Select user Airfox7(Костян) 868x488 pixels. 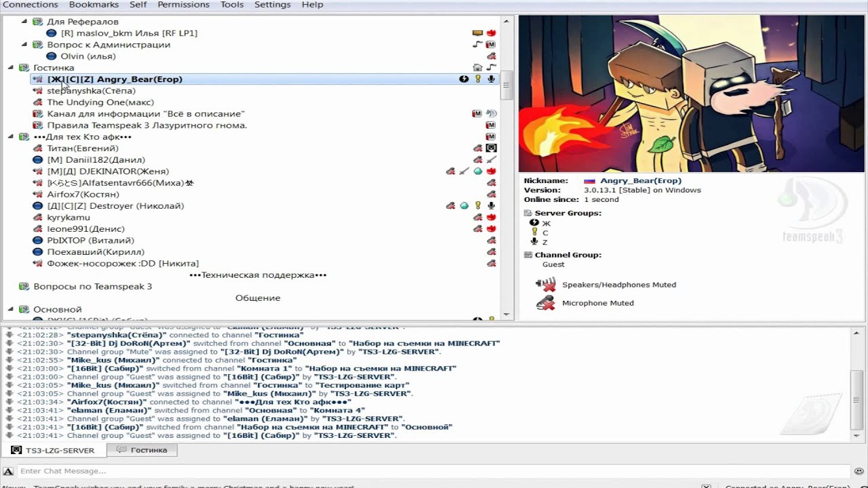pyautogui.click(x=83, y=195)
